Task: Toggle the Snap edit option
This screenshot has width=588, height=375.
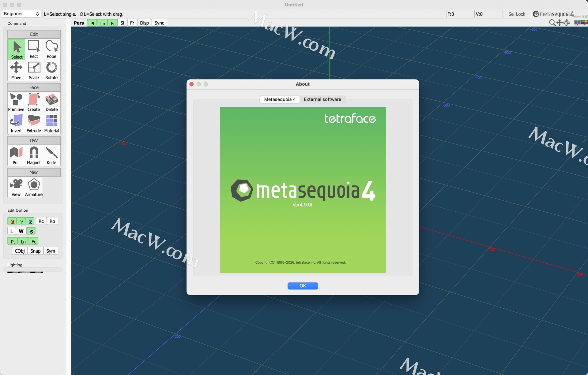Action: [35, 251]
